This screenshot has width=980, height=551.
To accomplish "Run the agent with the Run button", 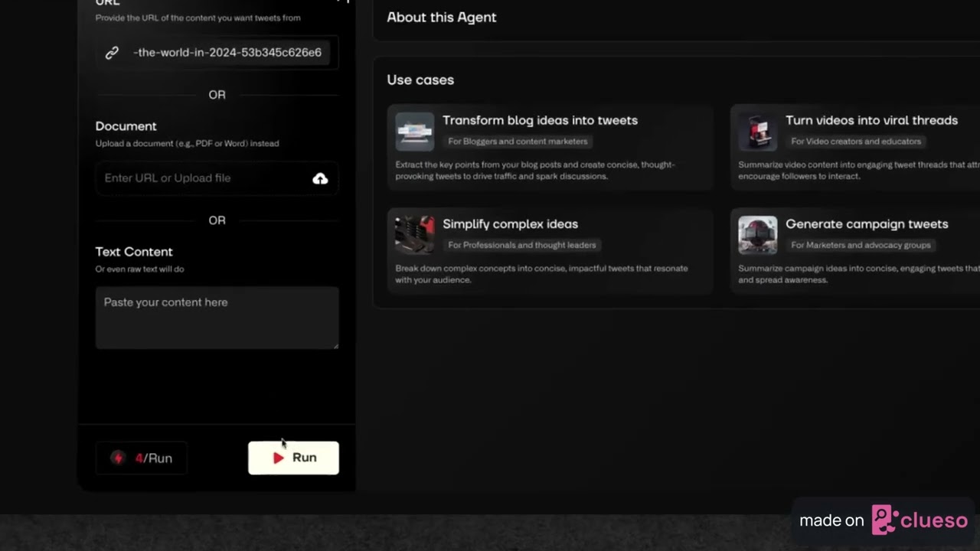I will pyautogui.click(x=293, y=458).
